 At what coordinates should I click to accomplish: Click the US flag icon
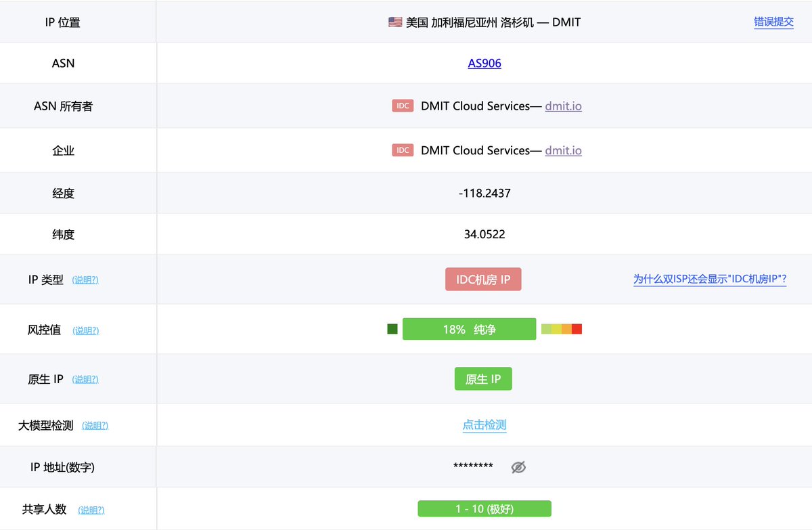tap(395, 22)
